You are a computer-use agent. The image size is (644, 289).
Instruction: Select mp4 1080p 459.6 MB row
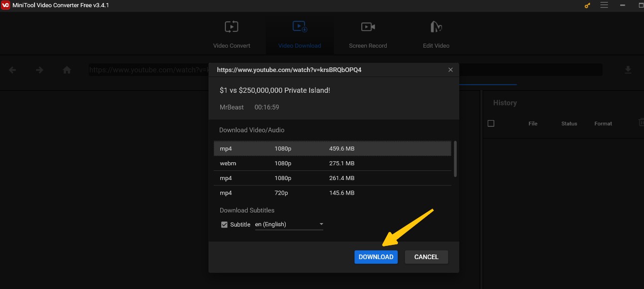click(332, 149)
